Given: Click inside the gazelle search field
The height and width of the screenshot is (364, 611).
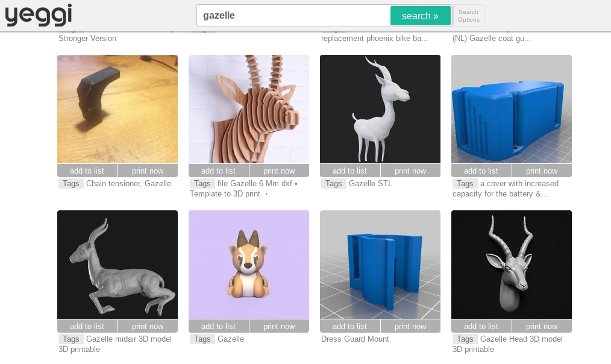Looking at the screenshot, I should click(x=293, y=15).
